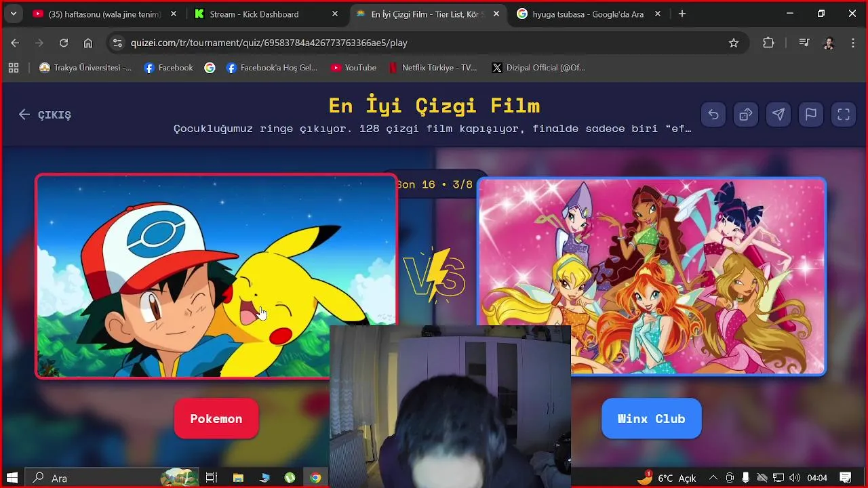Open the Chrome extensions puzzle icon
The width and height of the screenshot is (868, 488).
coord(768,43)
